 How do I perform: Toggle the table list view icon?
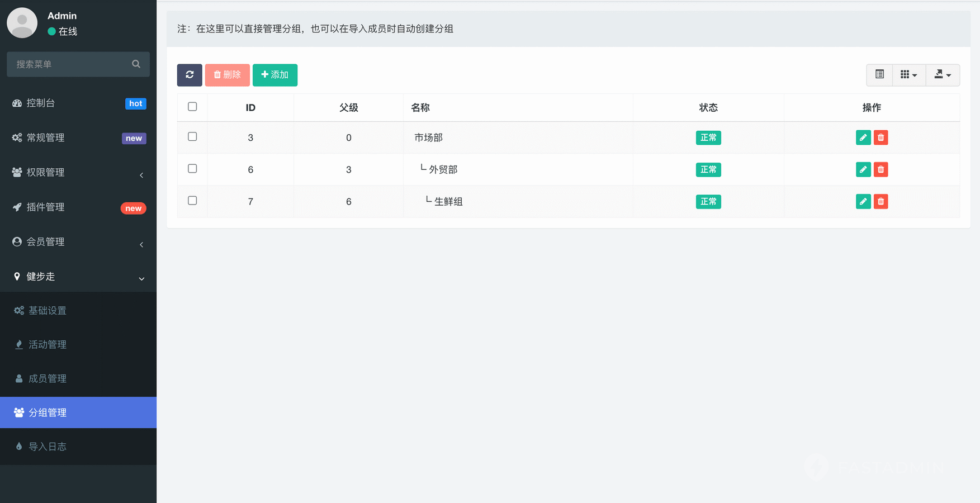pyautogui.click(x=879, y=75)
